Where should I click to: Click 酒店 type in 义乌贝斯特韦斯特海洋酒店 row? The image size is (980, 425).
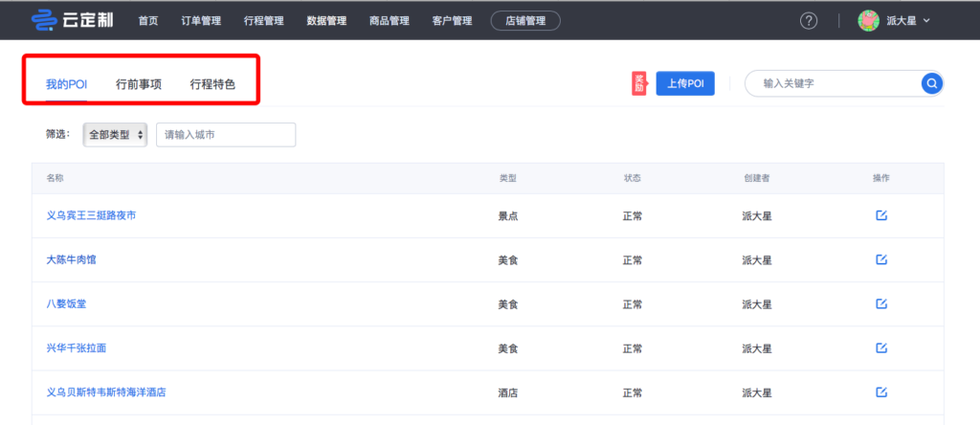507,393
